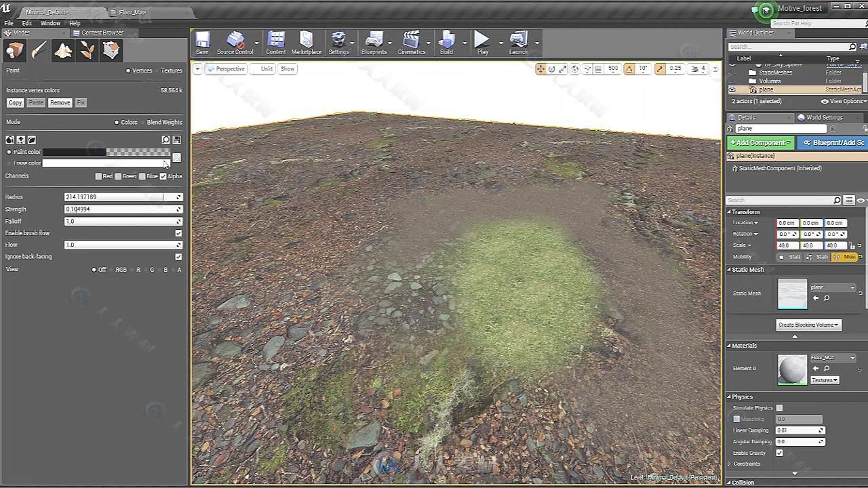Click the Copy vertex colors button

click(x=15, y=103)
